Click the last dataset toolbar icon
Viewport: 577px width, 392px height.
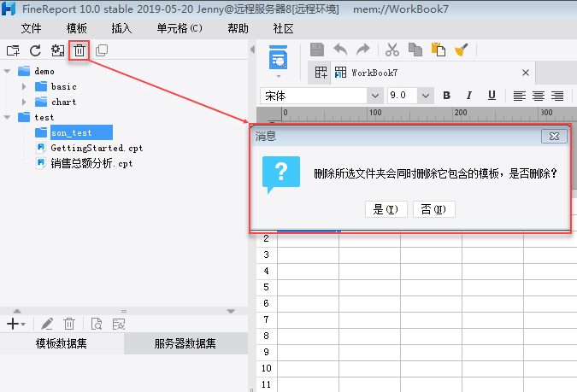(119, 324)
